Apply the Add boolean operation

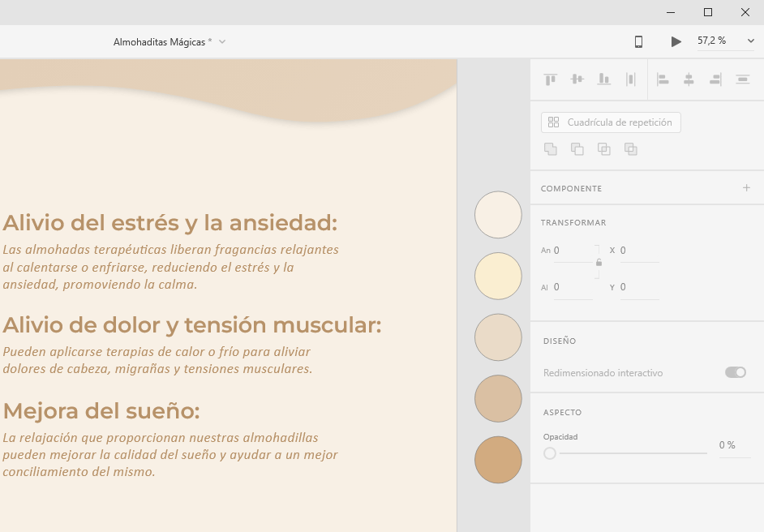tap(551, 148)
